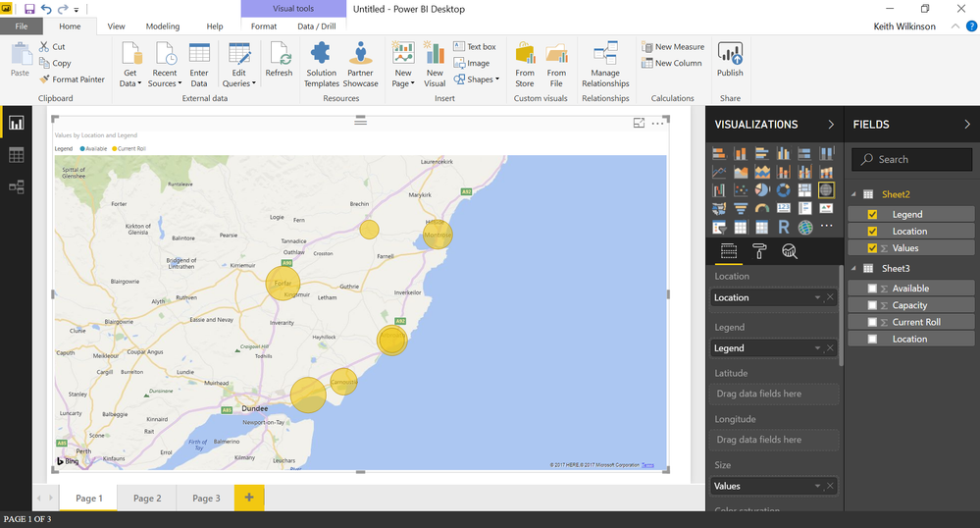The image size is (980, 528).
Task: Check the Available field in Sheet3
Action: (x=872, y=289)
